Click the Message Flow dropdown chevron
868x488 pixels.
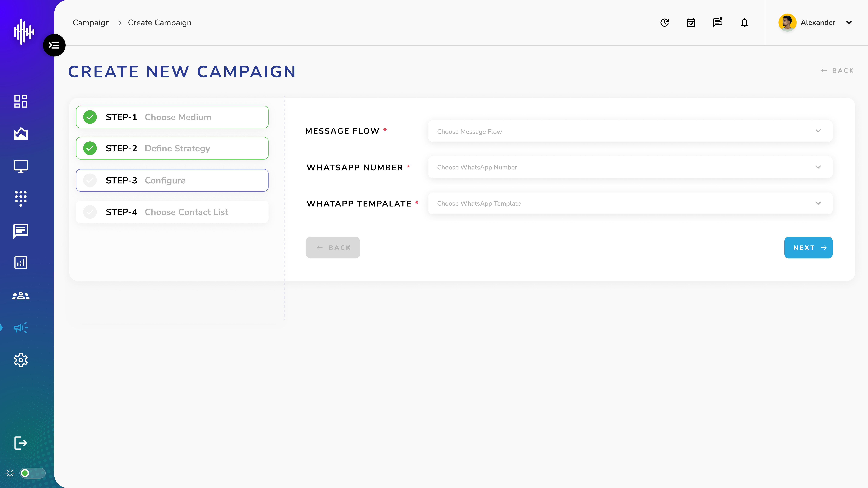point(818,131)
